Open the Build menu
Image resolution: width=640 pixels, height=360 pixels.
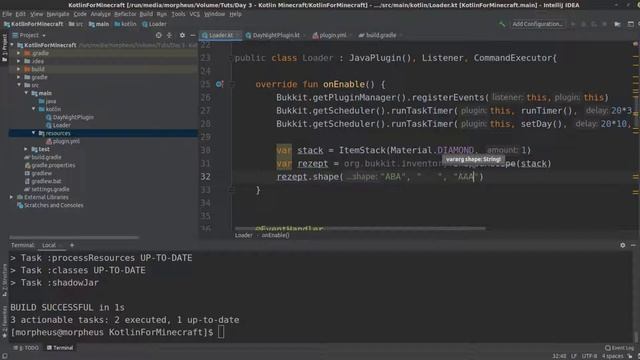click(x=146, y=14)
